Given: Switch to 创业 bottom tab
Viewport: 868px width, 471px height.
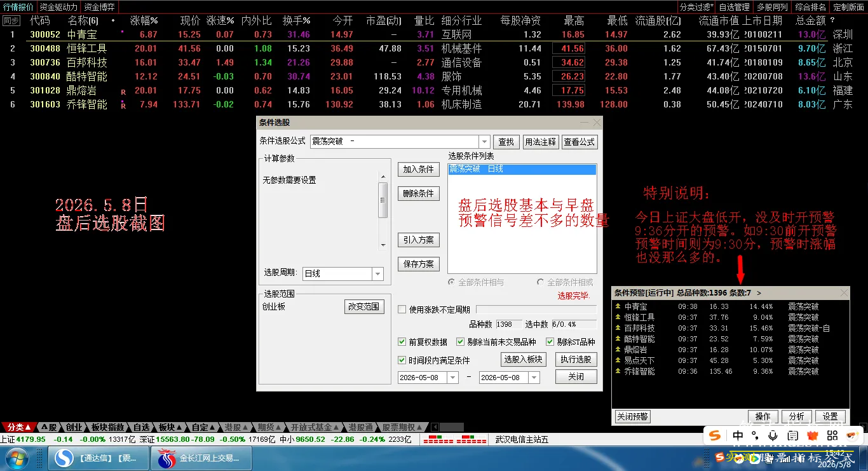Looking at the screenshot, I should (x=74, y=427).
